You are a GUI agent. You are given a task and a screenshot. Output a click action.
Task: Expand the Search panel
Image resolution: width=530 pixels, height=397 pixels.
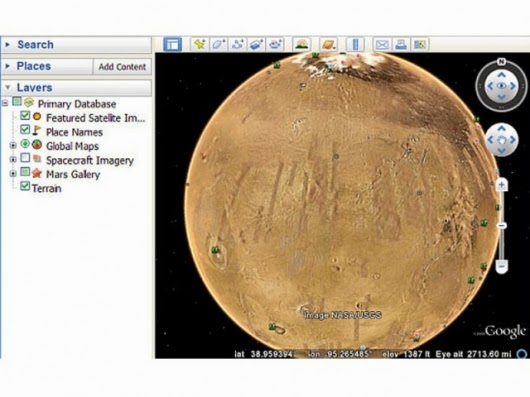pyautogui.click(x=76, y=45)
